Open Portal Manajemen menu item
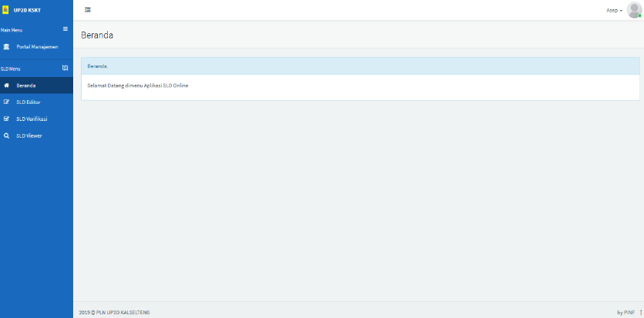 [37, 47]
